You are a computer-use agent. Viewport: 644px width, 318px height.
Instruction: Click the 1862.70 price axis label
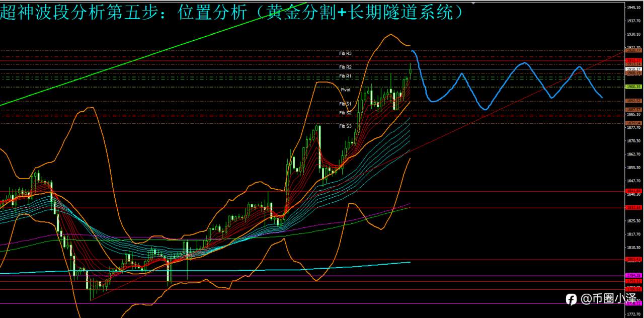click(x=633, y=154)
